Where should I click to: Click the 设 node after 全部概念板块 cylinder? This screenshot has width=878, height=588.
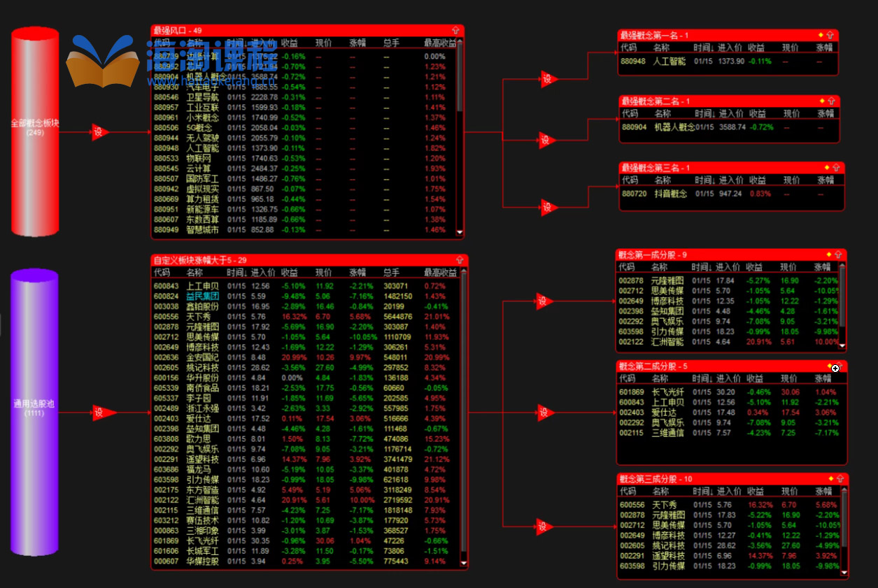point(100,131)
